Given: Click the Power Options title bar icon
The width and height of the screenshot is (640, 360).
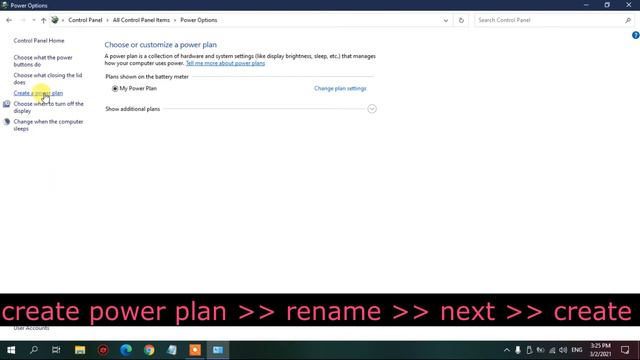Looking at the screenshot, I should [x=4, y=5].
